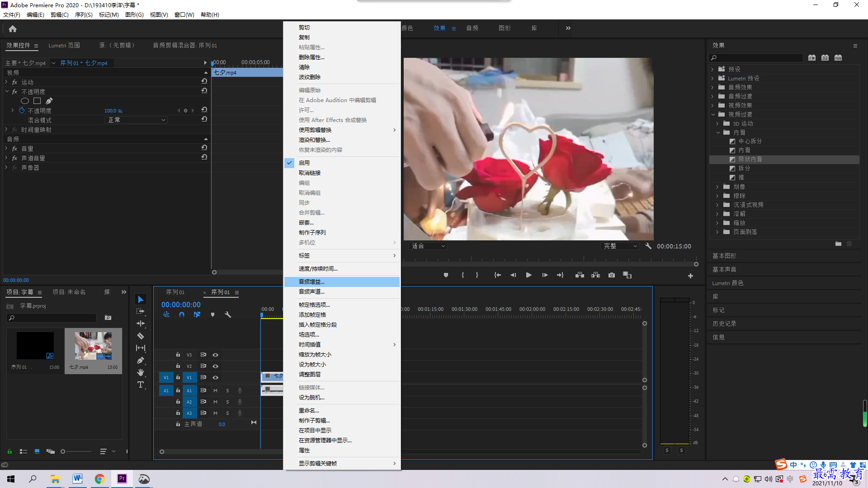Switch to the Lumetri 范围 tab
The image size is (868, 488).
(x=64, y=45)
